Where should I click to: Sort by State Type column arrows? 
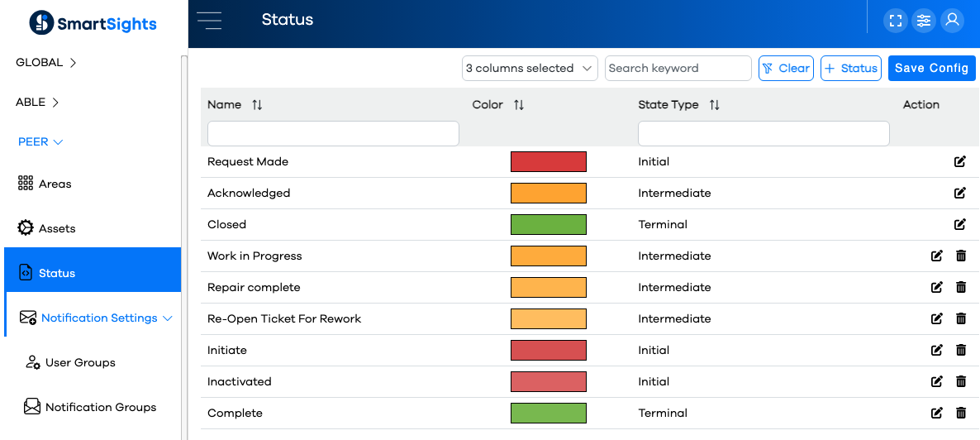pyautogui.click(x=715, y=105)
